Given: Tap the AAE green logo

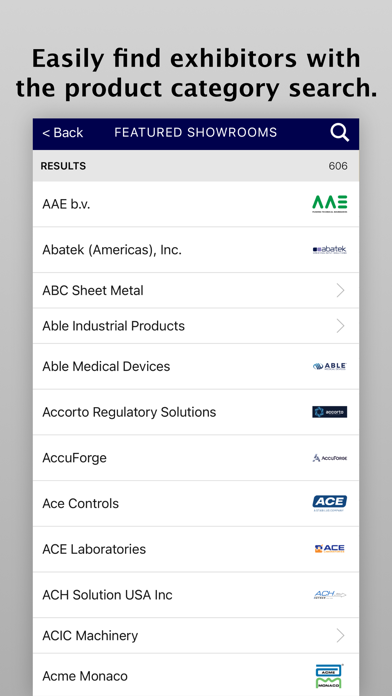Looking at the screenshot, I should point(329,204).
